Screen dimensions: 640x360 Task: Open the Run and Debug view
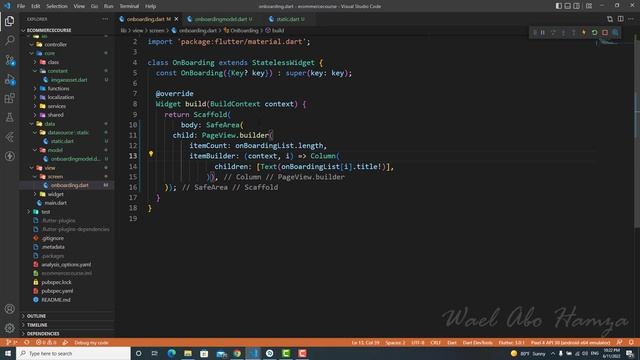(10, 79)
